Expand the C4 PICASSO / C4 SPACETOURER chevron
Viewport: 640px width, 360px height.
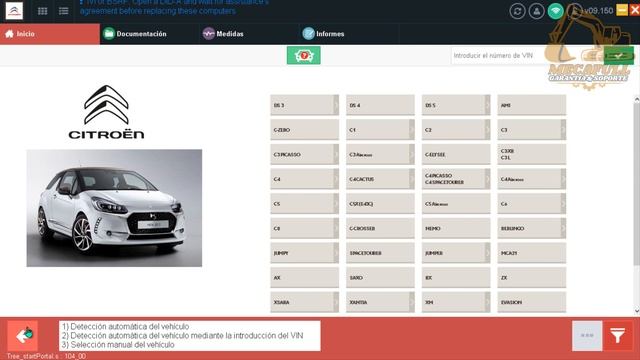(487, 179)
